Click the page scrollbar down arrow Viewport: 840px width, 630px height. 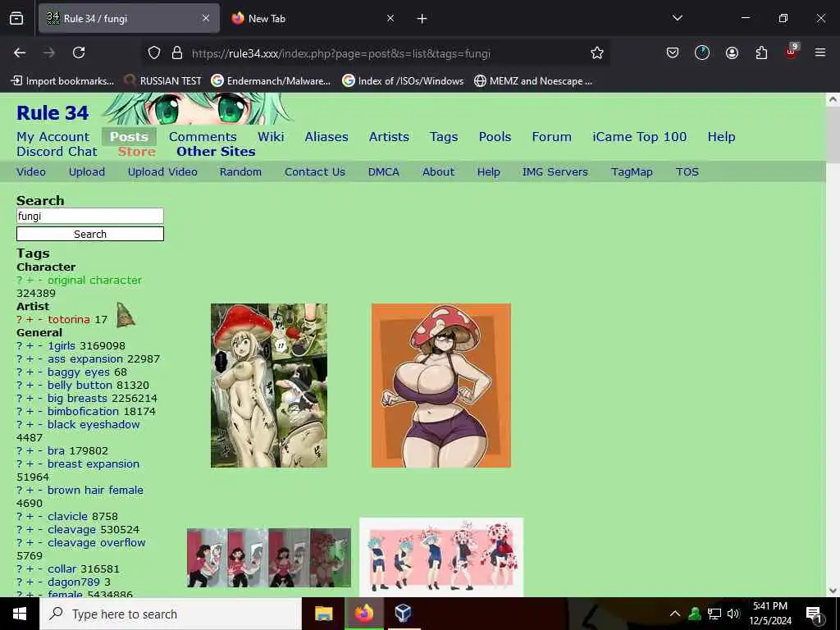coord(833,591)
